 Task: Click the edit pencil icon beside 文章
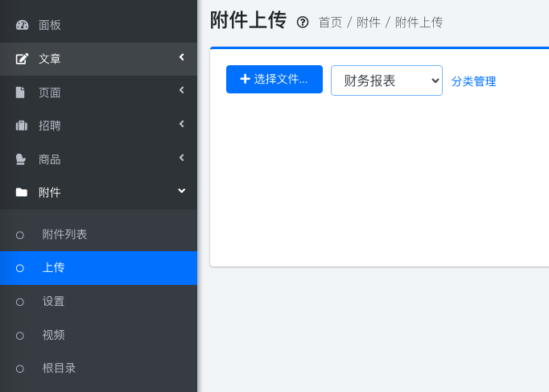[22, 59]
